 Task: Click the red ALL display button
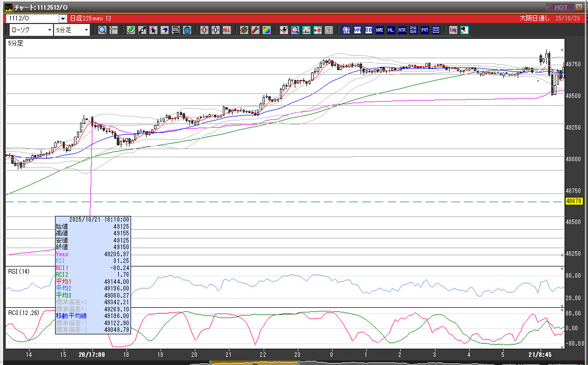[x=226, y=30]
